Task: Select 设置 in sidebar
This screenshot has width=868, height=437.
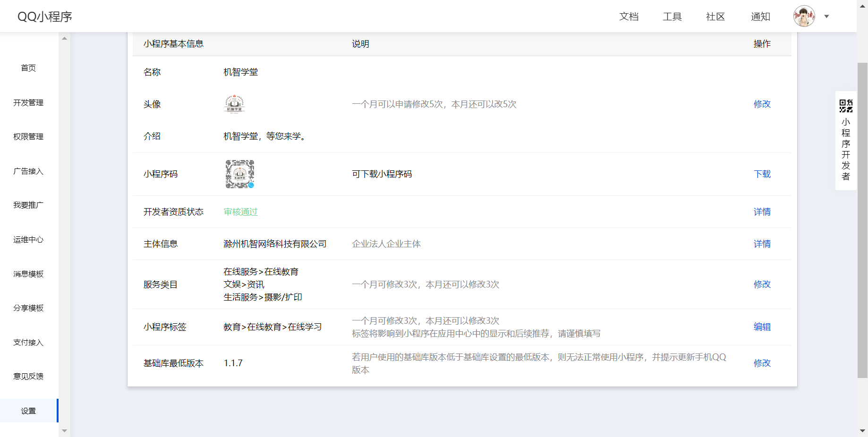Action: pyautogui.click(x=28, y=411)
